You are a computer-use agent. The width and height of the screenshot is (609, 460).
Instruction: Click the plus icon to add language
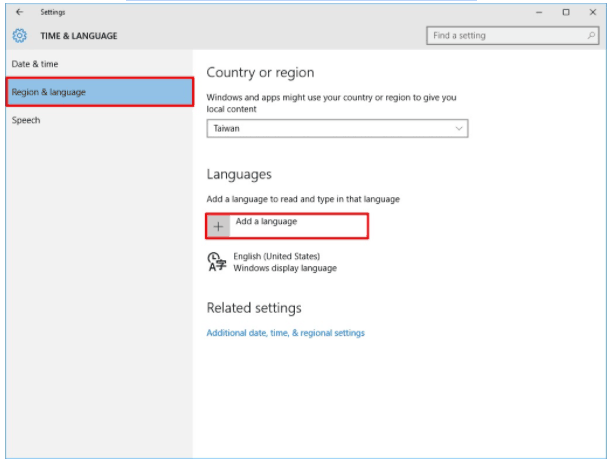(x=218, y=226)
